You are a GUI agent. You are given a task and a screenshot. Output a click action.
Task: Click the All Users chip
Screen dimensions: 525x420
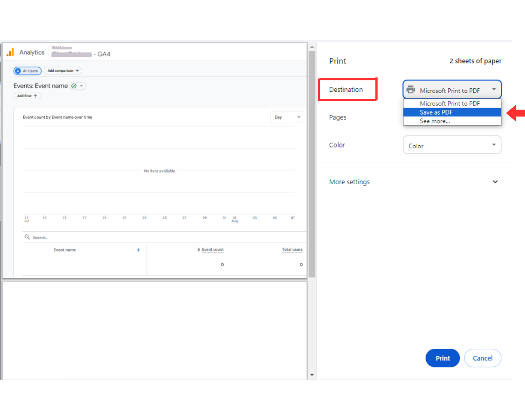tap(27, 71)
